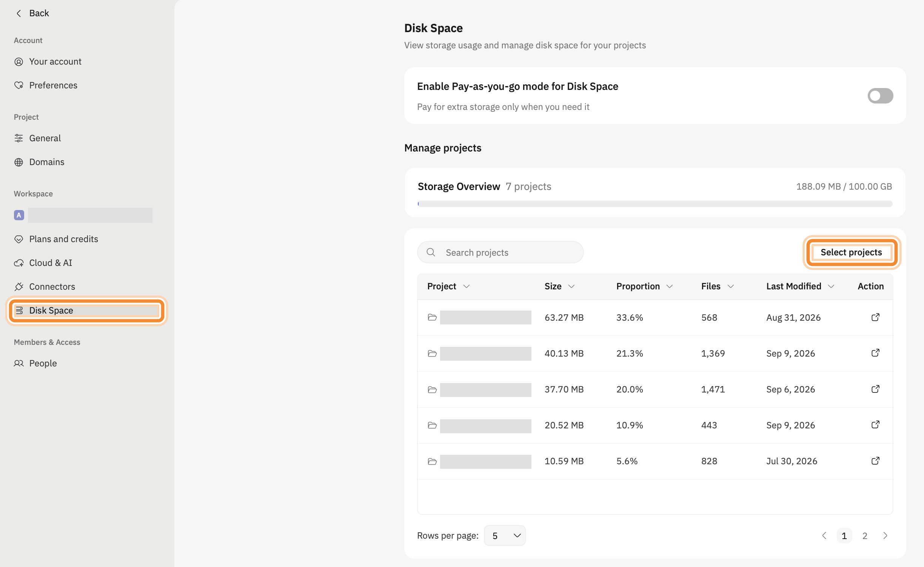
Task: Click page 1 button
Action: point(844,536)
